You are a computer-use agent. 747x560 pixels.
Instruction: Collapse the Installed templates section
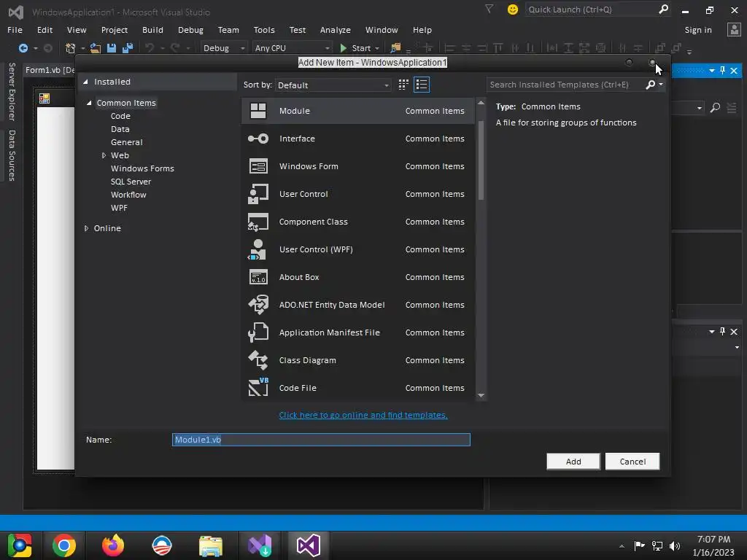coord(86,82)
